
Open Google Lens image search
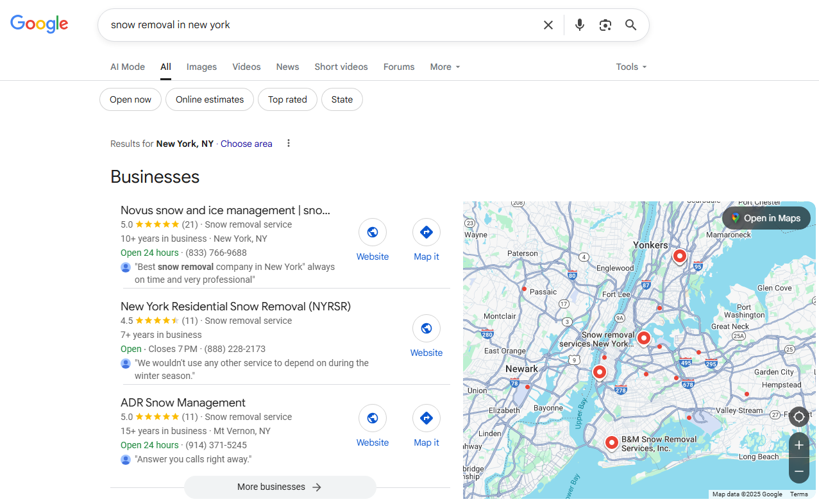coord(605,24)
